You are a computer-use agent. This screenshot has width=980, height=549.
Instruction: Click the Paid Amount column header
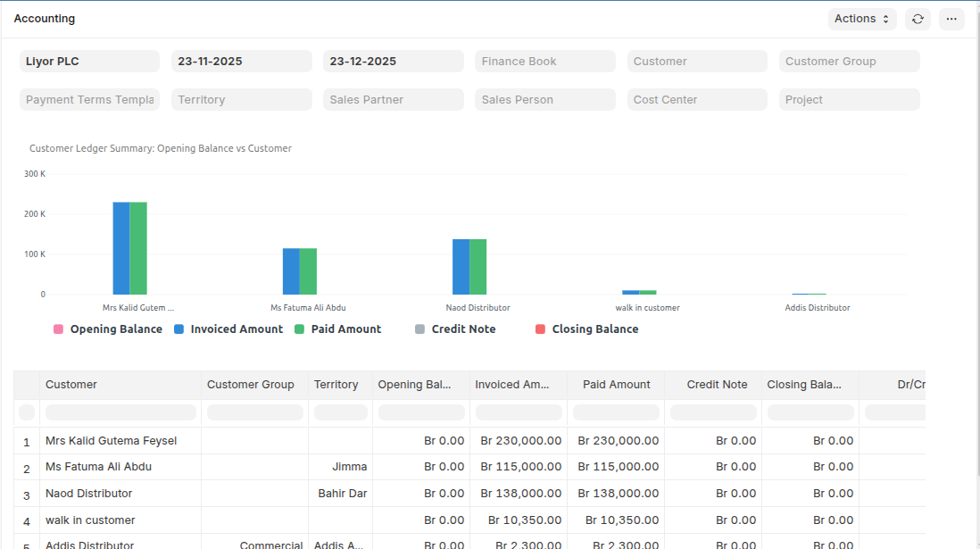tap(616, 385)
